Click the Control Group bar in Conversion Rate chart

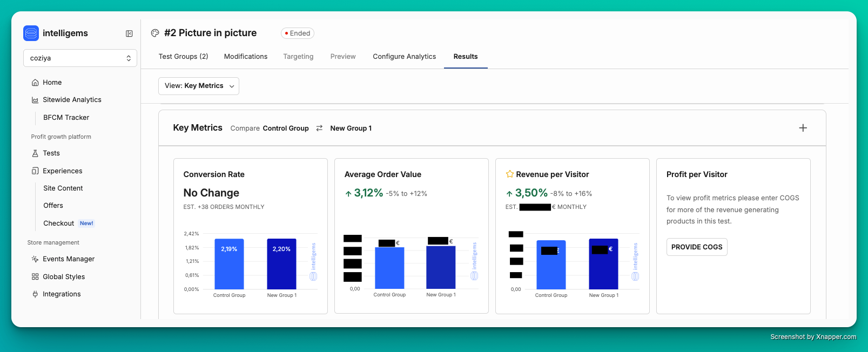click(229, 264)
